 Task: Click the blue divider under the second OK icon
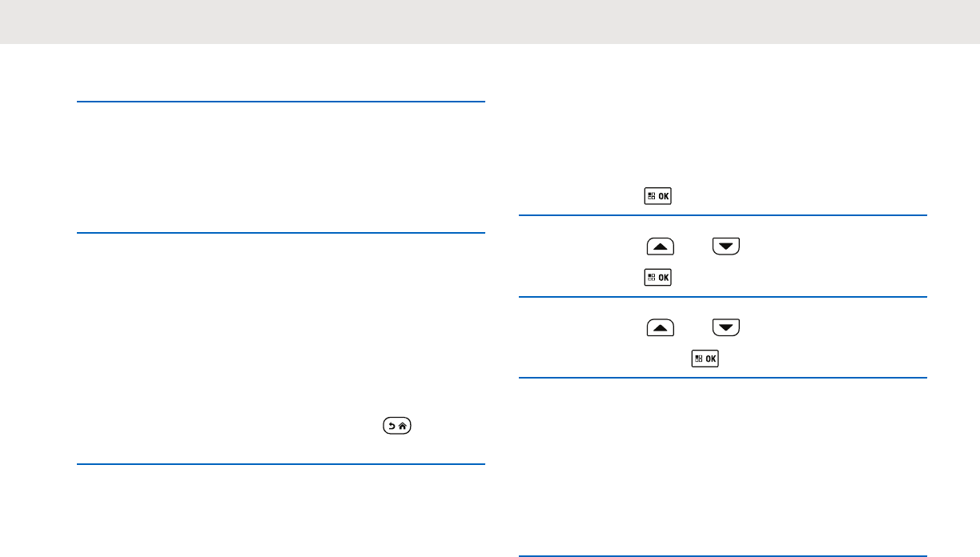[x=722, y=297]
